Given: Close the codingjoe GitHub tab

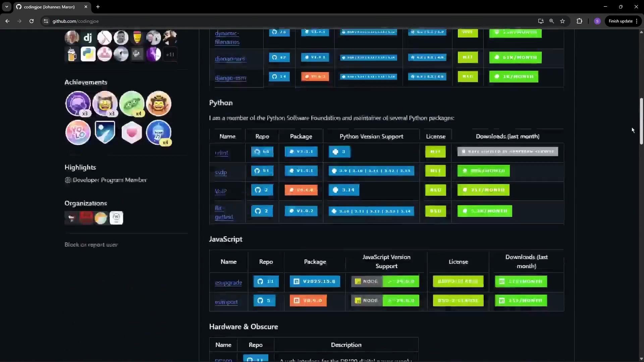Looking at the screenshot, I should pos(86,7).
